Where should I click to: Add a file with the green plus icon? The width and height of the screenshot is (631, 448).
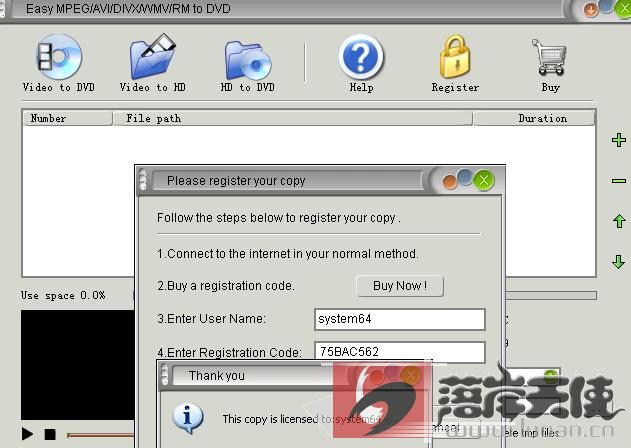tap(619, 140)
